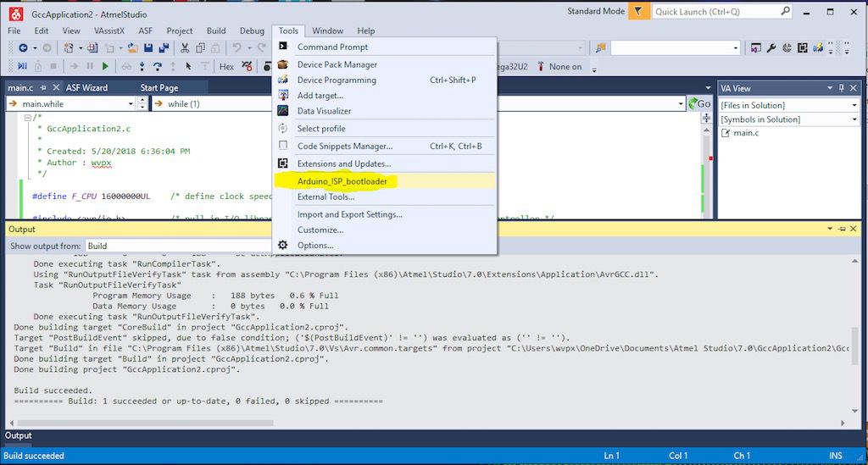This screenshot has height=465, width=868.
Task: Click the notifications filter flag icon
Action: (638, 11)
